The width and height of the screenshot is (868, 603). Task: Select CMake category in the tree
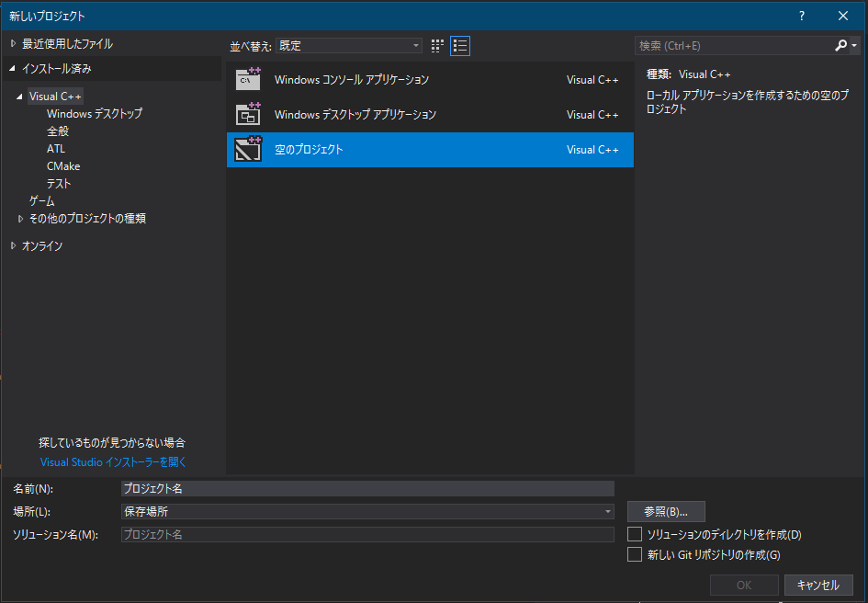[63, 166]
